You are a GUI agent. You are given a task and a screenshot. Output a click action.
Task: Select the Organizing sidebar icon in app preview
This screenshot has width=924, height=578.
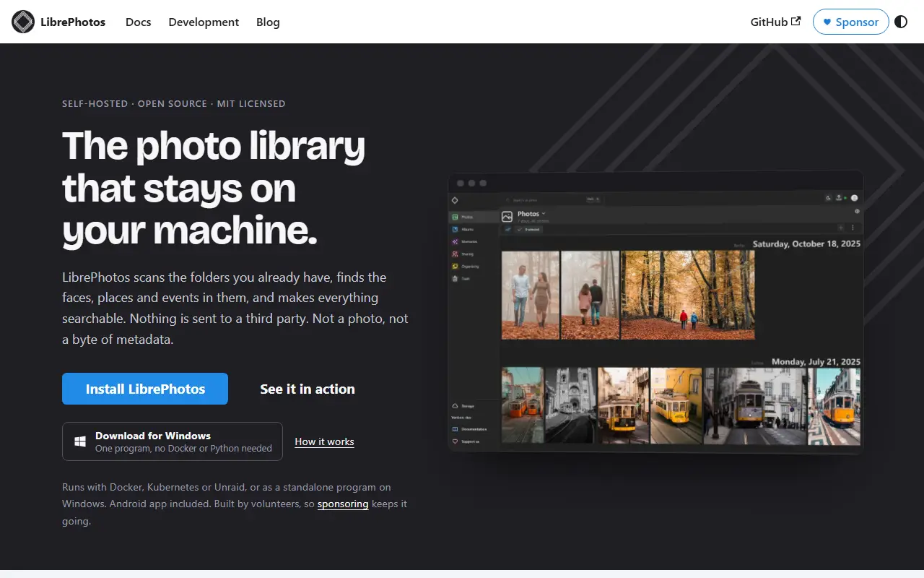pos(455,266)
